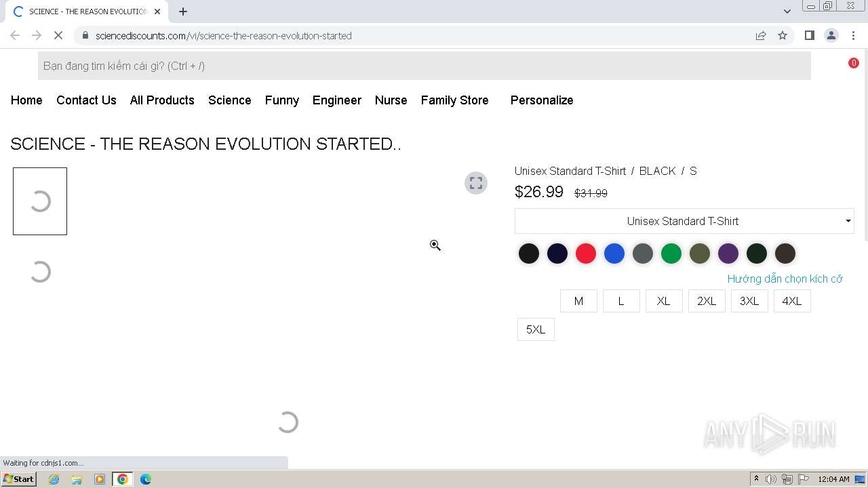Open media player icon in taskbar
This screenshot has height=488, width=868.
(100, 479)
